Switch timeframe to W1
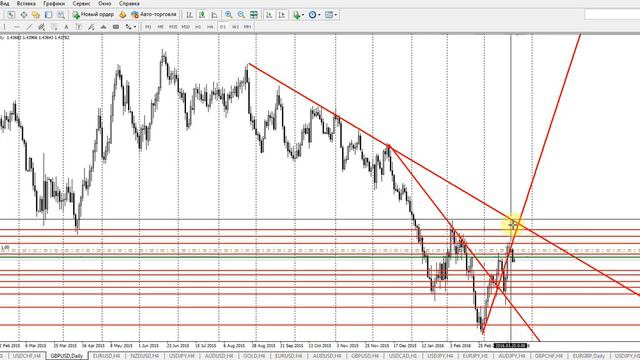The height and width of the screenshot is (360, 640). pyautogui.click(x=236, y=27)
